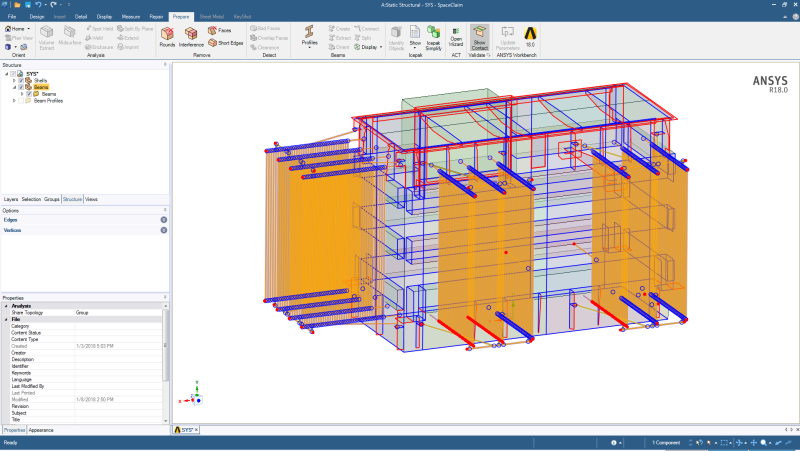Open the Layers panel tab
The width and height of the screenshot is (800, 451).
[x=11, y=199]
